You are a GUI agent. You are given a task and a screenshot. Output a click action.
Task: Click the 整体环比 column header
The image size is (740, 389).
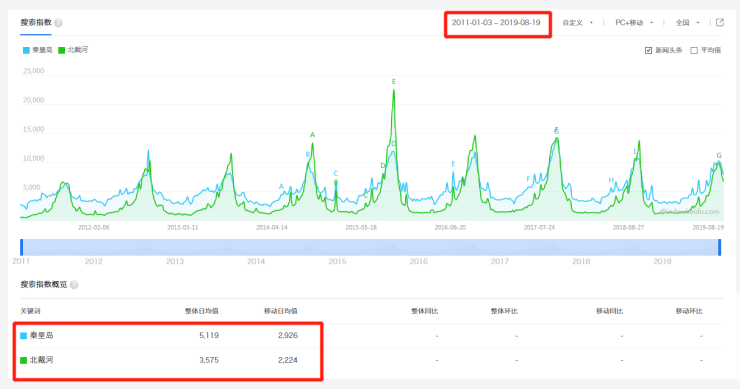(x=504, y=311)
